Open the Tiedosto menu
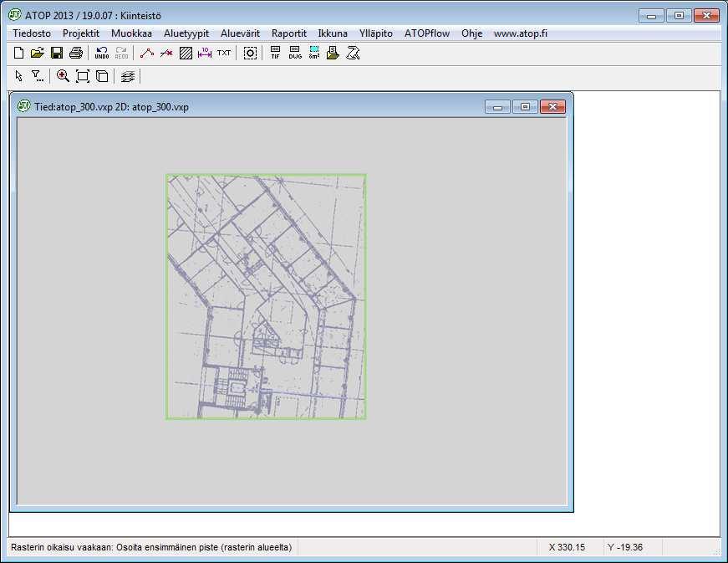 (x=32, y=33)
